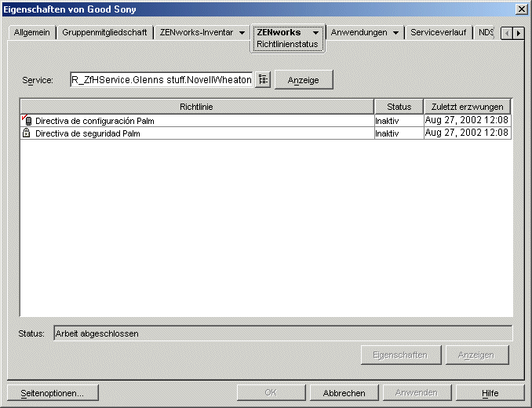Sort by the Richtlinie column header
Screen dimensions: 532x408
point(197,107)
